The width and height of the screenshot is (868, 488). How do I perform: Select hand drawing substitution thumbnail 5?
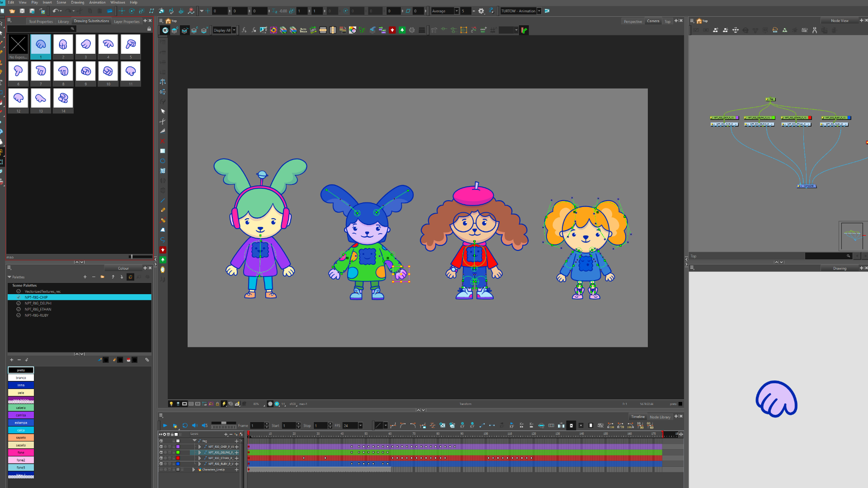pyautogui.click(x=131, y=45)
